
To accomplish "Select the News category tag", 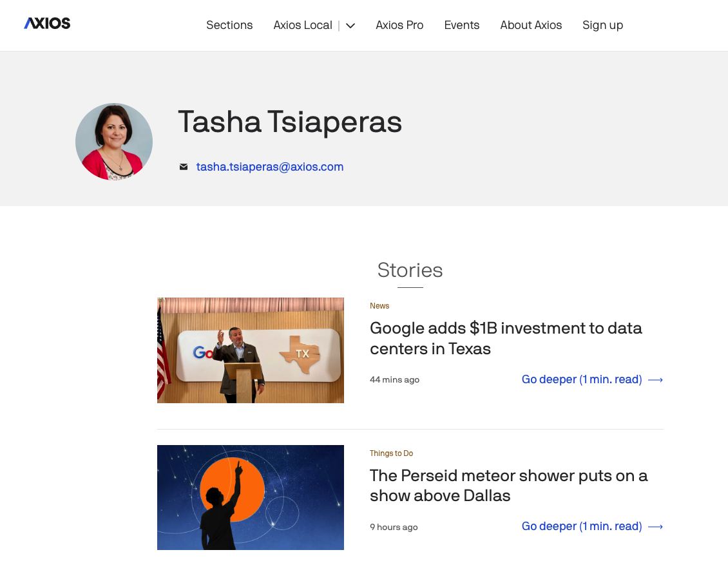I will click(379, 306).
